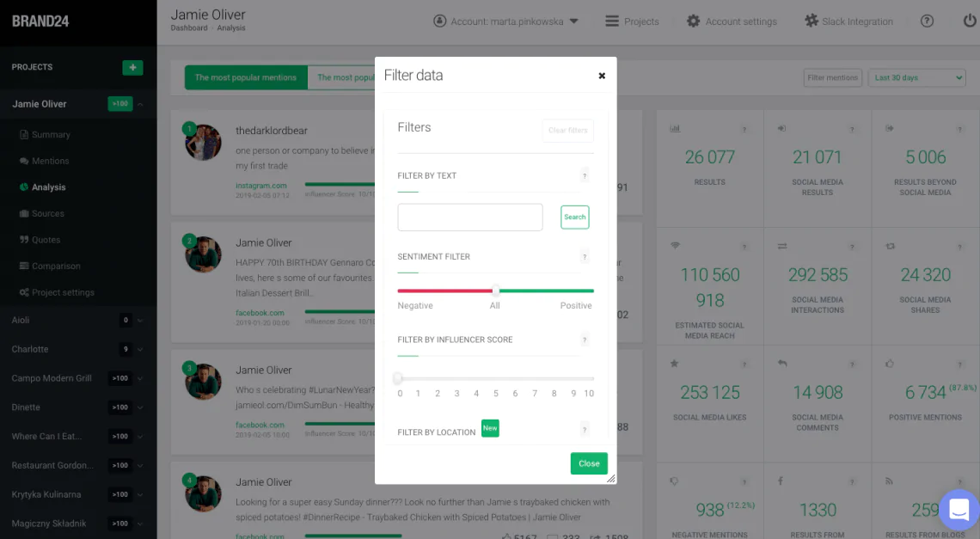The width and height of the screenshot is (980, 539).
Task: Click the Filter mentions button
Action: [x=832, y=77]
